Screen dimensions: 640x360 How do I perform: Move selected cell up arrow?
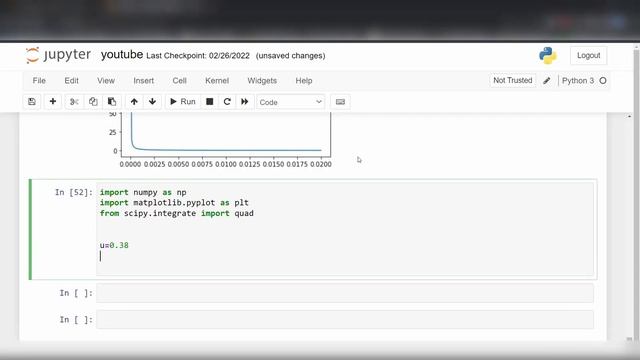coord(134,102)
